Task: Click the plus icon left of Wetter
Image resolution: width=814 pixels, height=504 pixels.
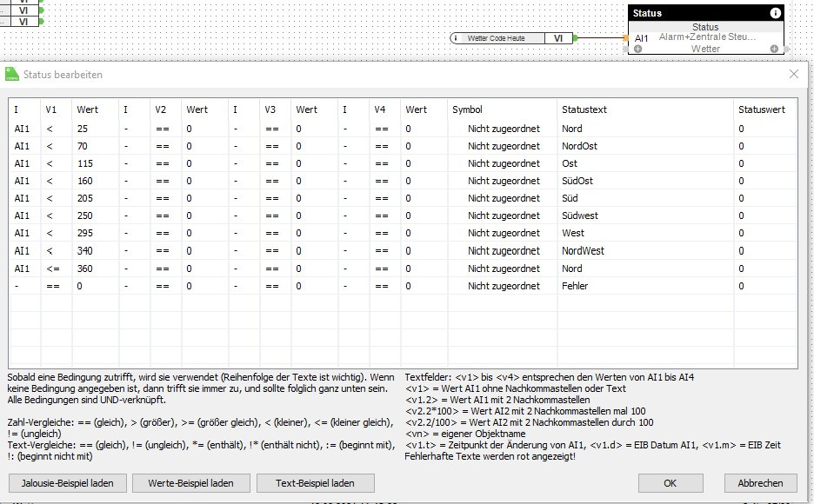Action: tap(637, 49)
